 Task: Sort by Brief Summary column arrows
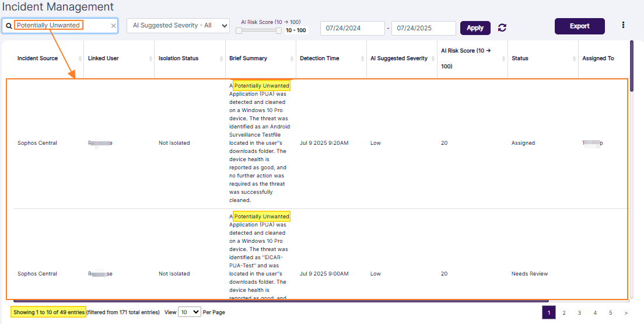coord(292,58)
